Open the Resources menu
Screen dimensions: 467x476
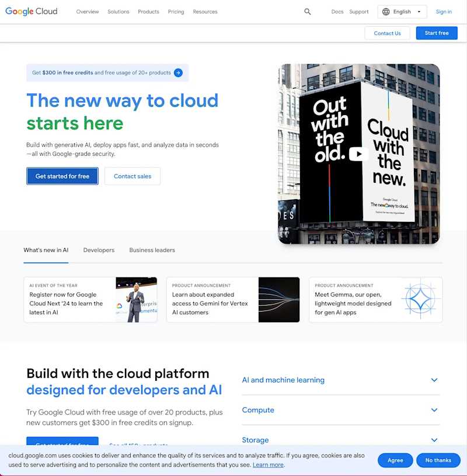click(205, 12)
